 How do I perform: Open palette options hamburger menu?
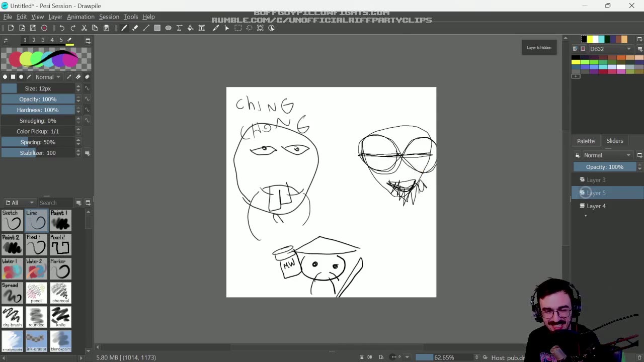(x=639, y=49)
